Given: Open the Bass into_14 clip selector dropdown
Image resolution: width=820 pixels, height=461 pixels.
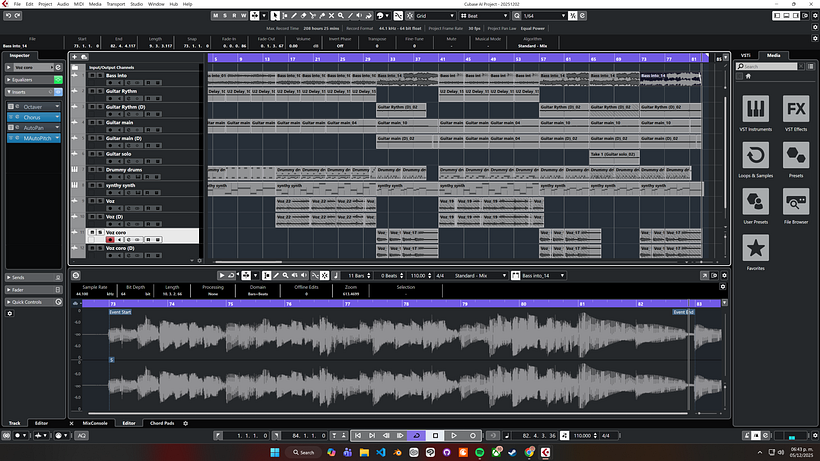Looking at the screenshot, I should click(x=543, y=275).
